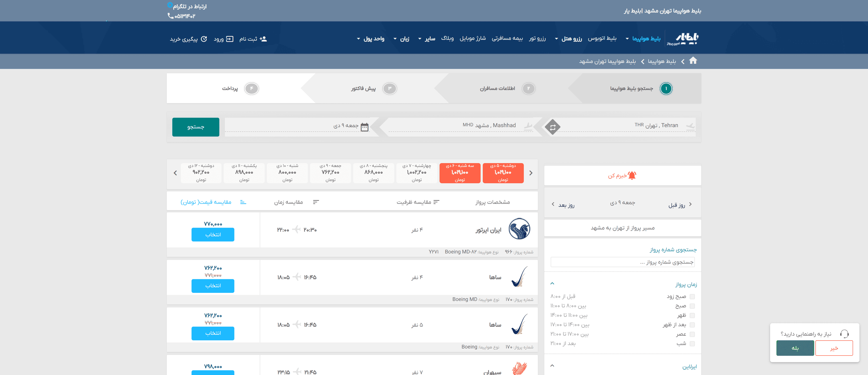
Task: Click the Iran Airtour airline logo
Action: coord(519,229)
